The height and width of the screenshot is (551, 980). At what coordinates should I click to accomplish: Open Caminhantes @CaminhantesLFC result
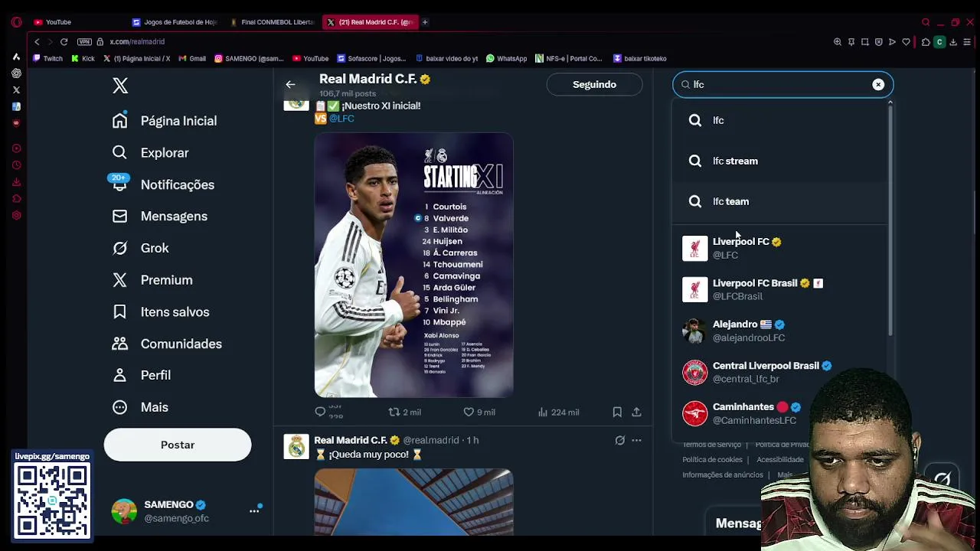coord(781,413)
